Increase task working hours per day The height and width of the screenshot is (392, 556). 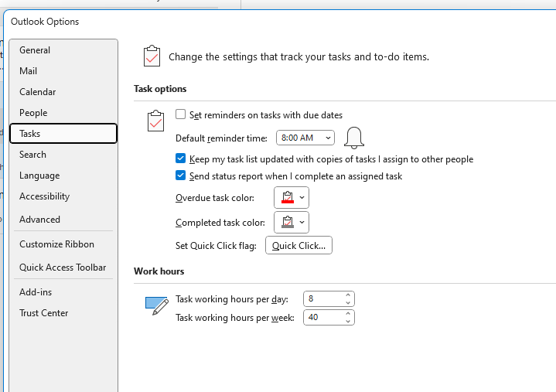[348, 295]
